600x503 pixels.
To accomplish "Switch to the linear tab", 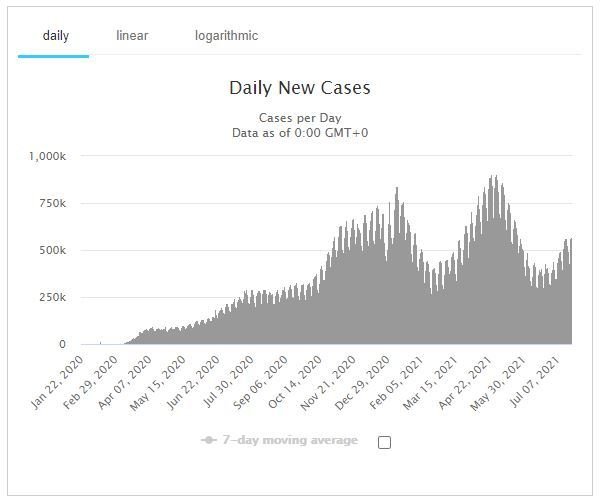I will click(x=132, y=36).
